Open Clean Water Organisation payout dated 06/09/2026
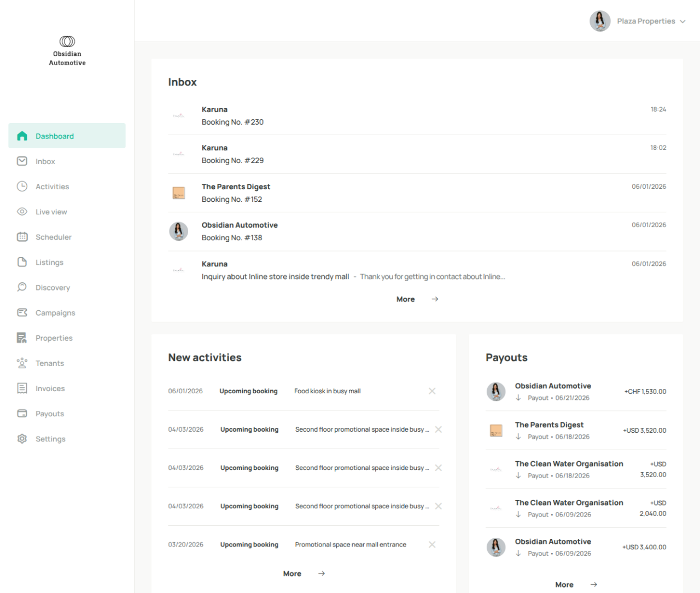Screen dimensions: 700x593 coord(576,508)
